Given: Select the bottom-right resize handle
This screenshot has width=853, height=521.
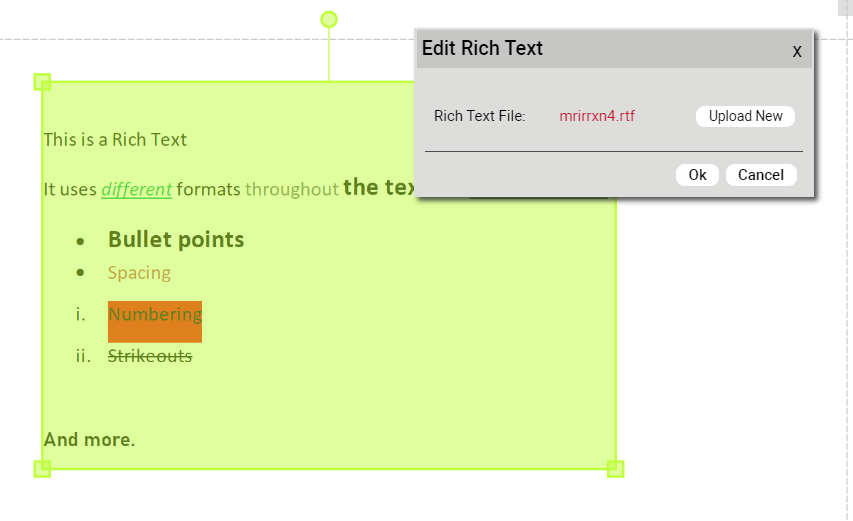Looking at the screenshot, I should 616,468.
